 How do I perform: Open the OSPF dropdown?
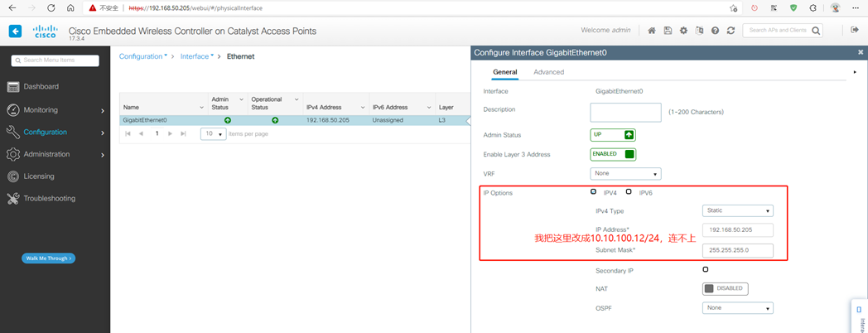click(737, 308)
